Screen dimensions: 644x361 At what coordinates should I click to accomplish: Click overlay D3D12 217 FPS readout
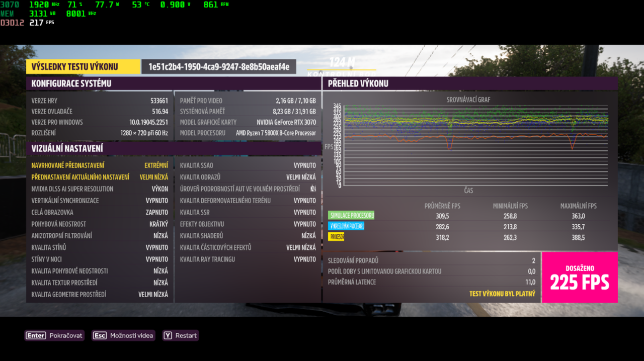27,23
